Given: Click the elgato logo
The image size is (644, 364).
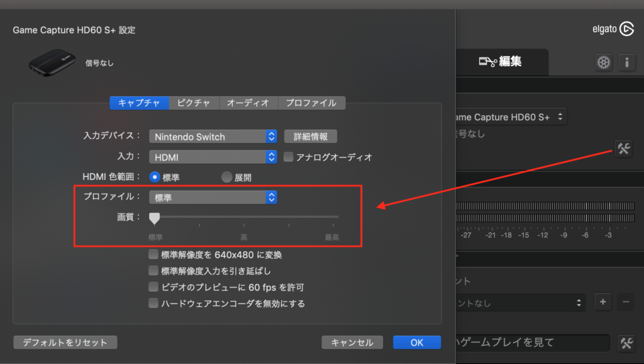Looking at the screenshot, I should click(x=613, y=29).
